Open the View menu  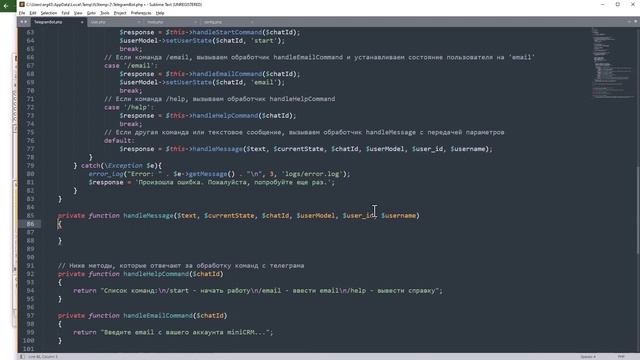pyautogui.click(x=78, y=13)
